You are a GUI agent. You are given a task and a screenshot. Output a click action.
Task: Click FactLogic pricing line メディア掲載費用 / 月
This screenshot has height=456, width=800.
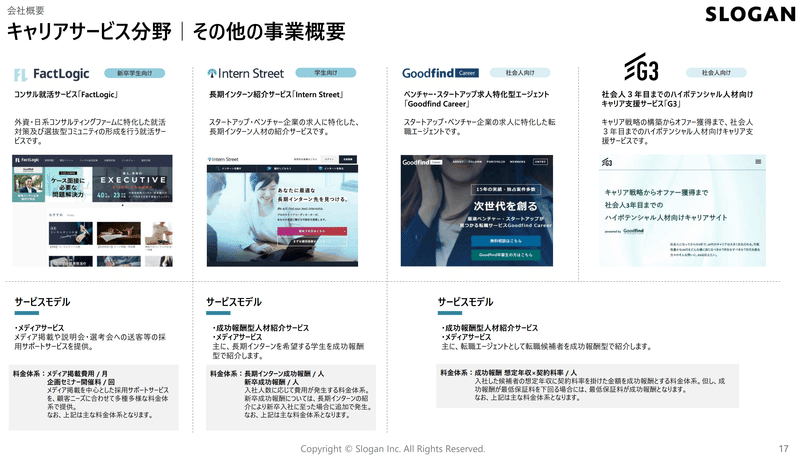(77, 374)
